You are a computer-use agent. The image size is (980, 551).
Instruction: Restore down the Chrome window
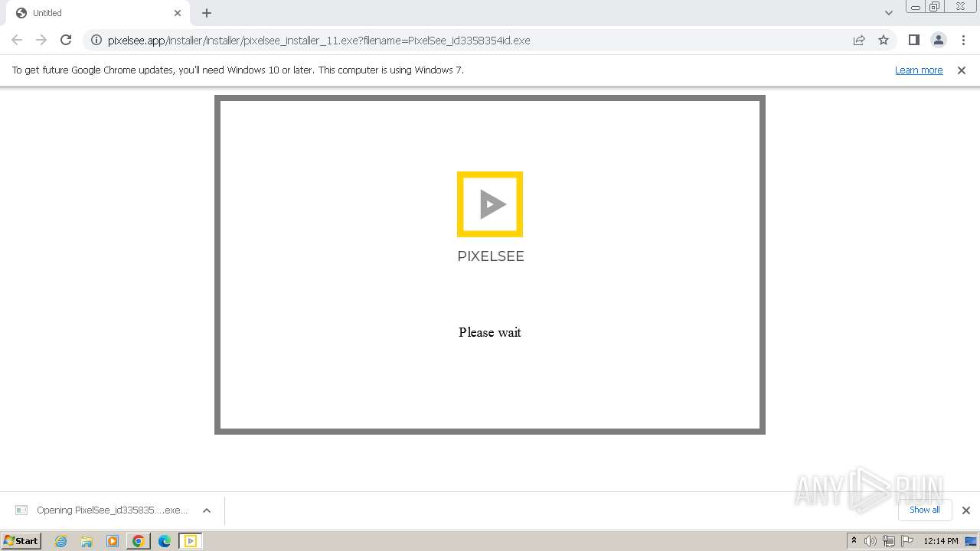pyautogui.click(x=935, y=7)
